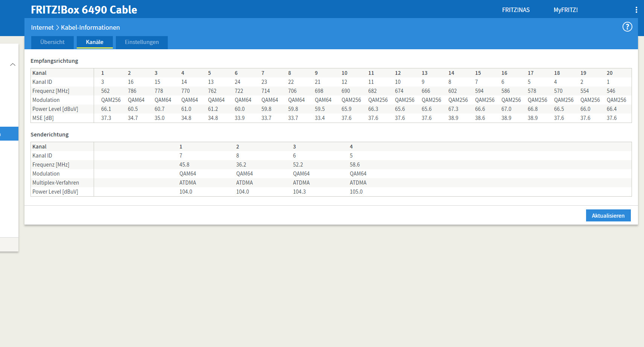Click the Multiplex-Verfahren row label
The width and height of the screenshot is (644, 347).
pos(56,183)
